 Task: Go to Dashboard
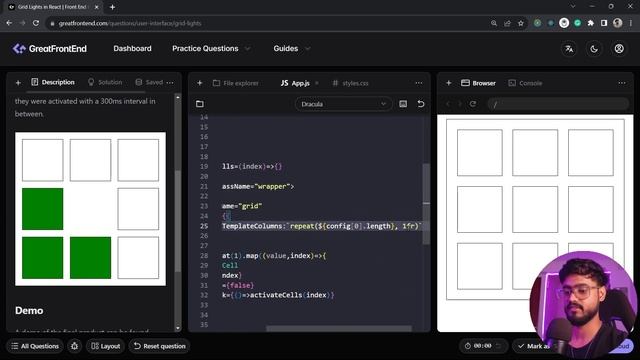click(x=132, y=49)
